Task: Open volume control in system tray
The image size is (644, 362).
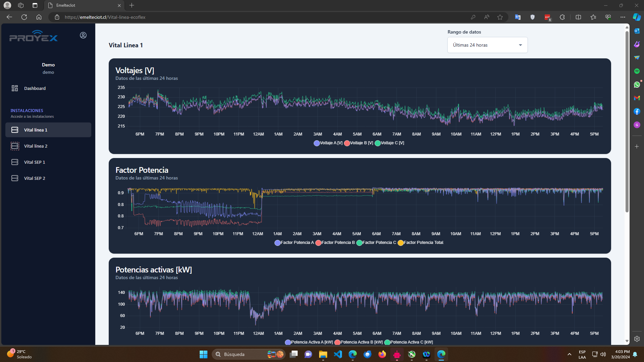Action: tap(603, 354)
